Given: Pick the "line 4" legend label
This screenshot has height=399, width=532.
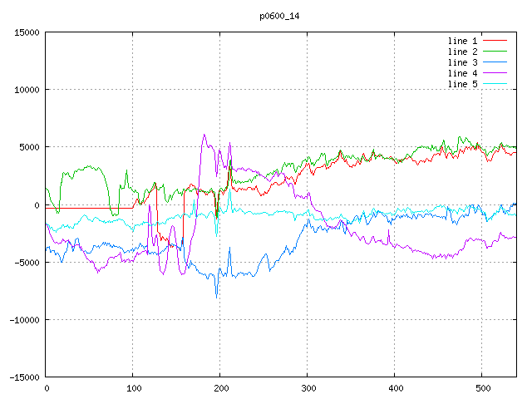Looking at the screenshot, I should click(x=462, y=73).
